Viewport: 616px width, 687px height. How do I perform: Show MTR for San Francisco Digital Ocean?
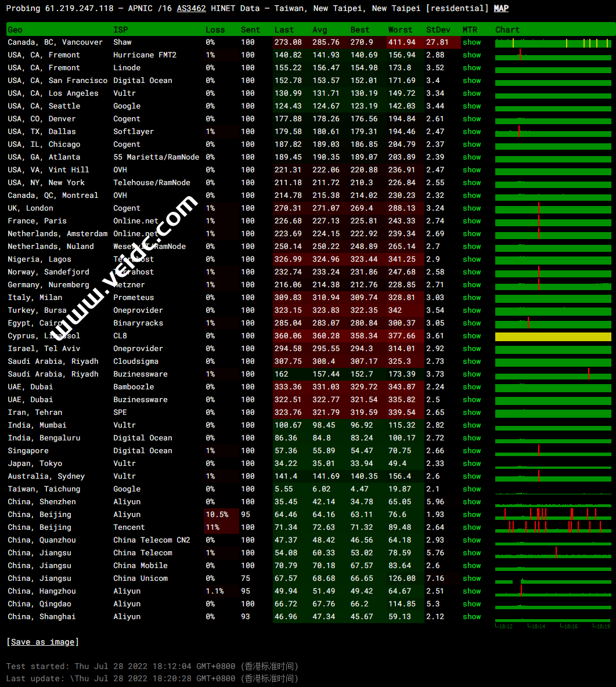click(472, 80)
